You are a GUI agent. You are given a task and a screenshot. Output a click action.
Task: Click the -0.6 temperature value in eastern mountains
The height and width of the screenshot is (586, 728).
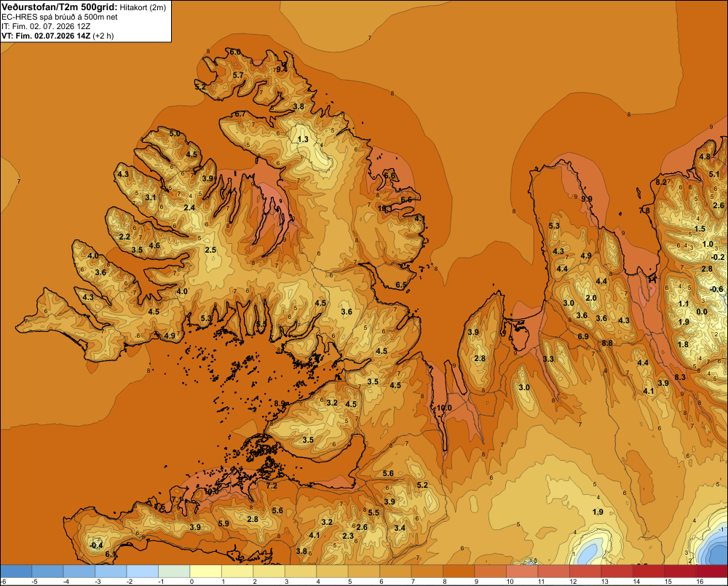click(x=716, y=289)
